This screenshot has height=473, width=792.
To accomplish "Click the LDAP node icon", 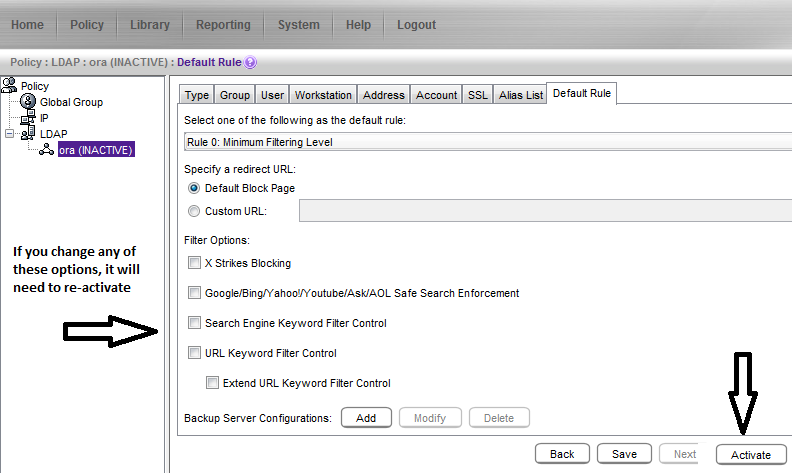I will click(29, 134).
